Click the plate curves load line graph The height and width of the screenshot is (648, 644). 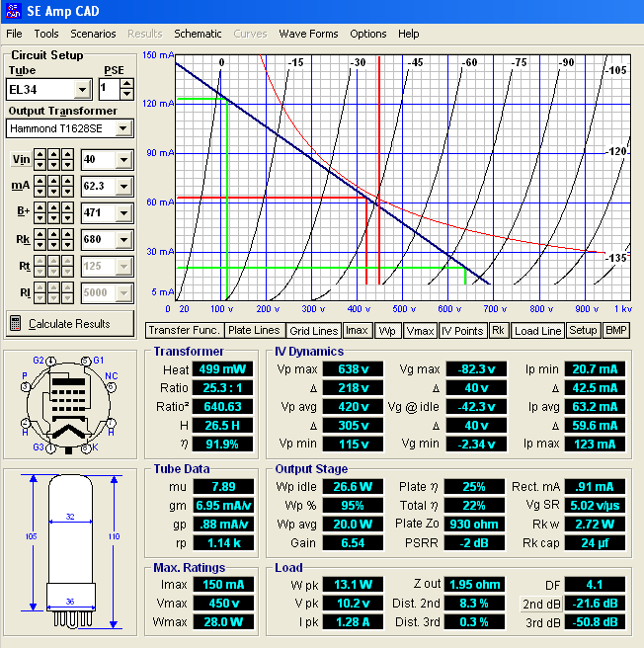tap(403, 178)
